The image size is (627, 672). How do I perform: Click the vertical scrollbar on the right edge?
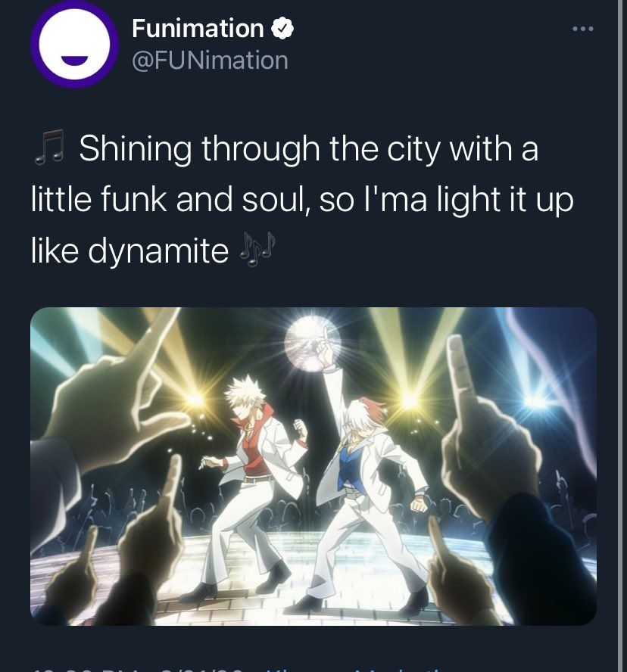click(x=620, y=336)
